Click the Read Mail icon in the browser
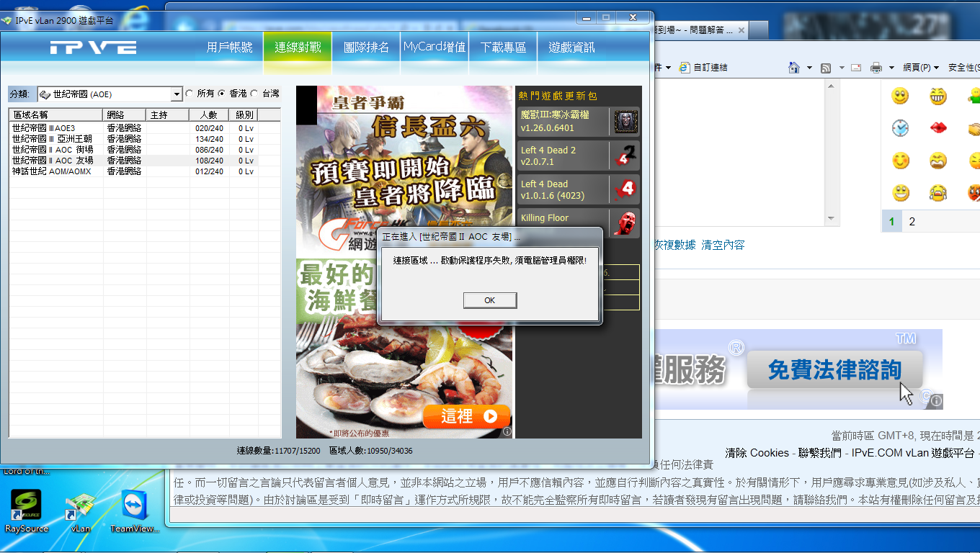 tap(857, 68)
